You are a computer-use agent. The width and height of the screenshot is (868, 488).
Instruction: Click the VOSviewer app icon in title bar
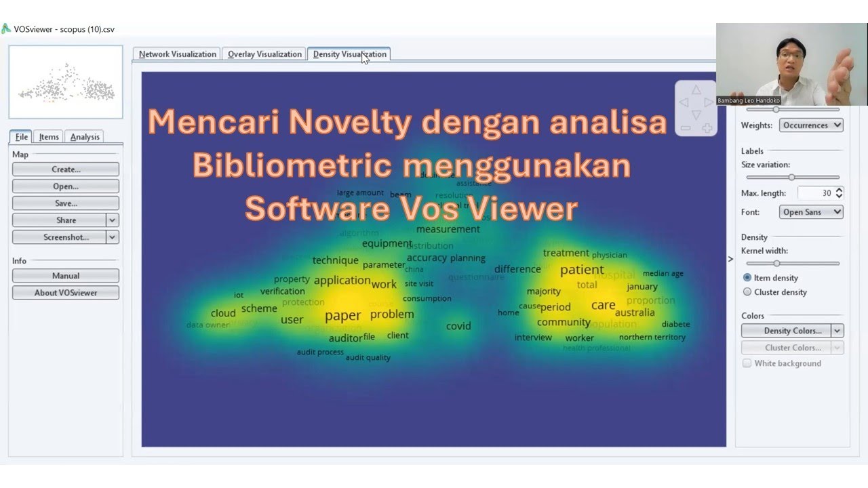pos(6,29)
